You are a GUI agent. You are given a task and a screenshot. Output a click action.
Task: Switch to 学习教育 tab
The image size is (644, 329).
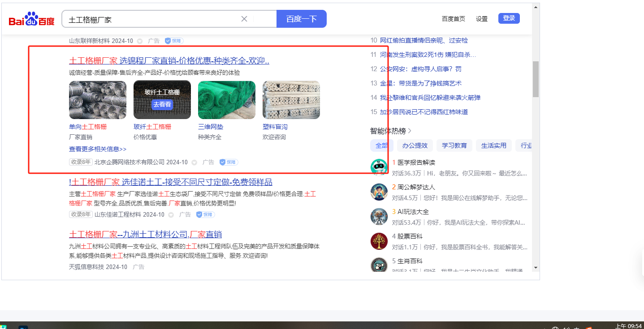(x=454, y=145)
